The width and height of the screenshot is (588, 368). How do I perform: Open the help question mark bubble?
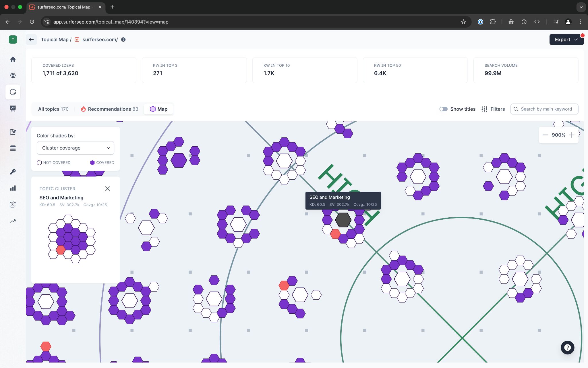pos(567,348)
